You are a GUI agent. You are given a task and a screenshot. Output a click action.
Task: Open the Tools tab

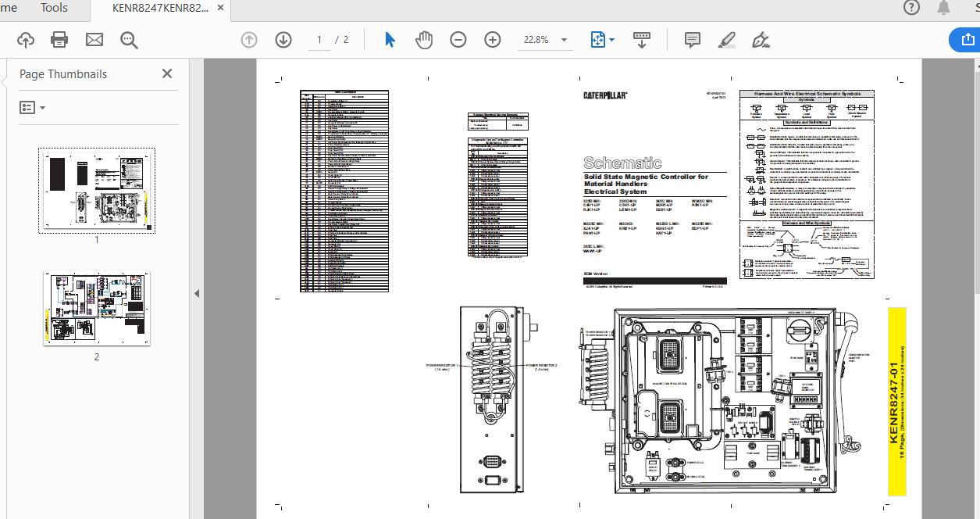tap(54, 8)
